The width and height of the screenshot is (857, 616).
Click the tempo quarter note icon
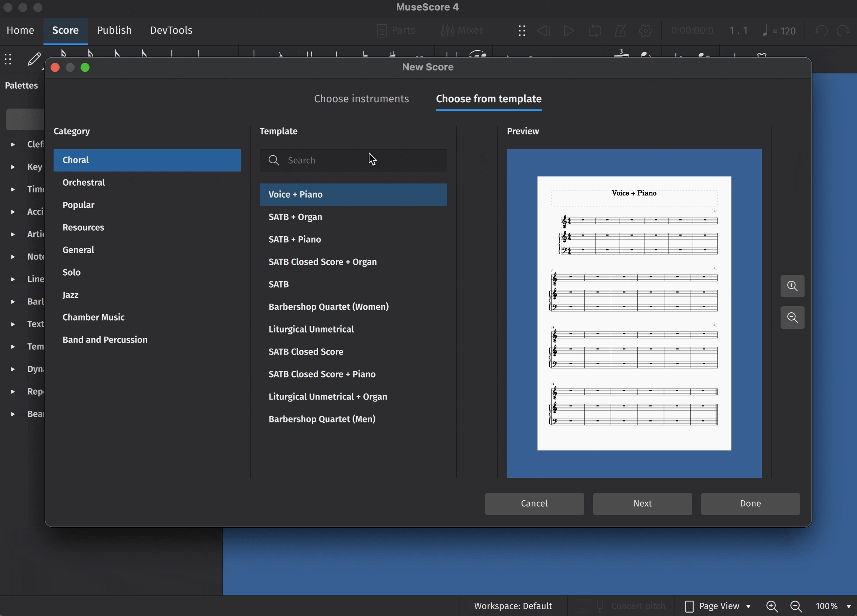(765, 31)
